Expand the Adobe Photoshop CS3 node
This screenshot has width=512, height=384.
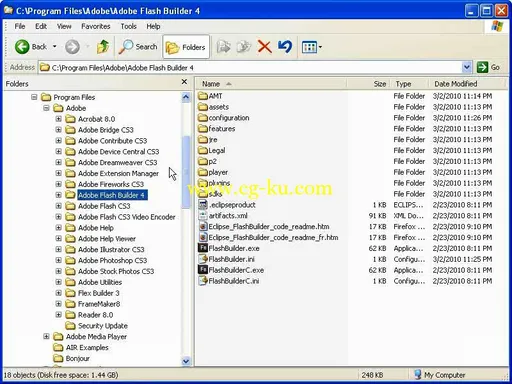coord(59,260)
